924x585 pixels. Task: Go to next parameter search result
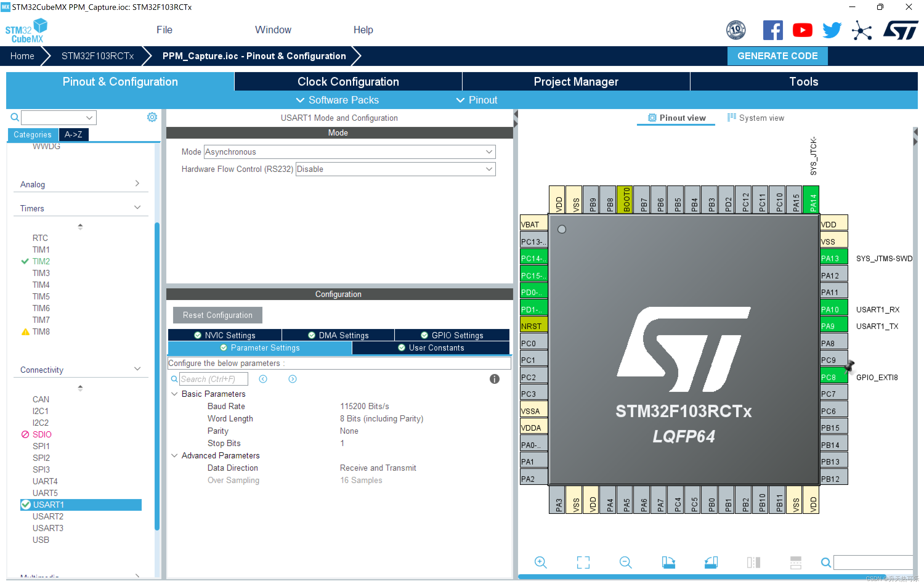tap(292, 379)
